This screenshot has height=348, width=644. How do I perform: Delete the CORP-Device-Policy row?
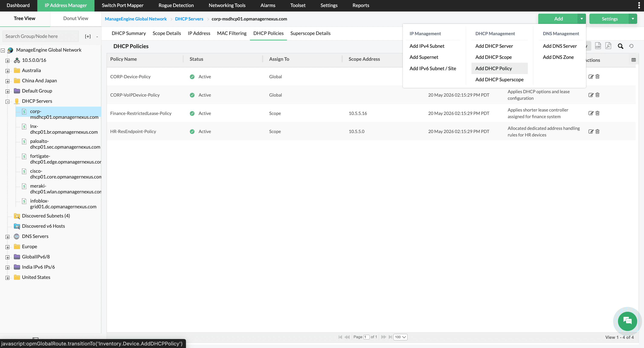click(x=597, y=77)
